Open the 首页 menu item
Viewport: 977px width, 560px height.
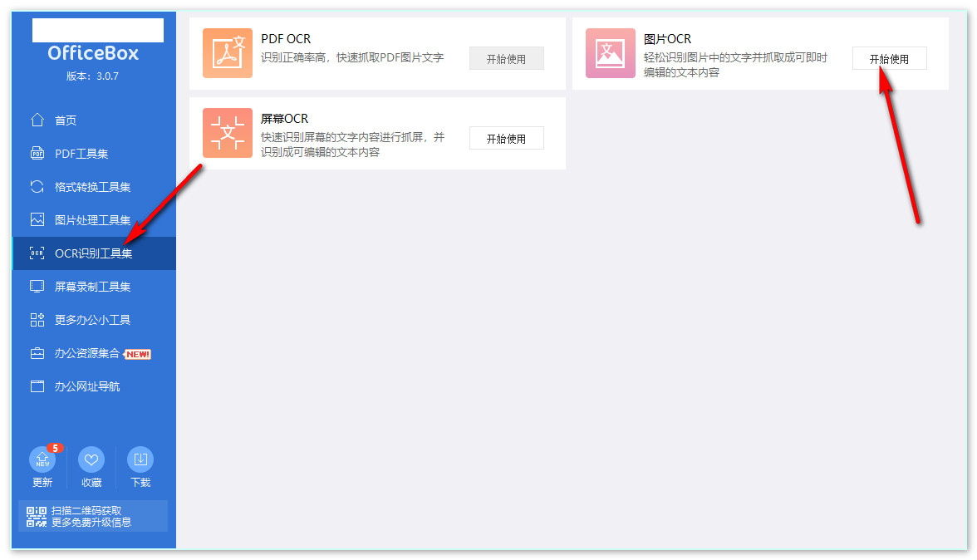coord(94,120)
